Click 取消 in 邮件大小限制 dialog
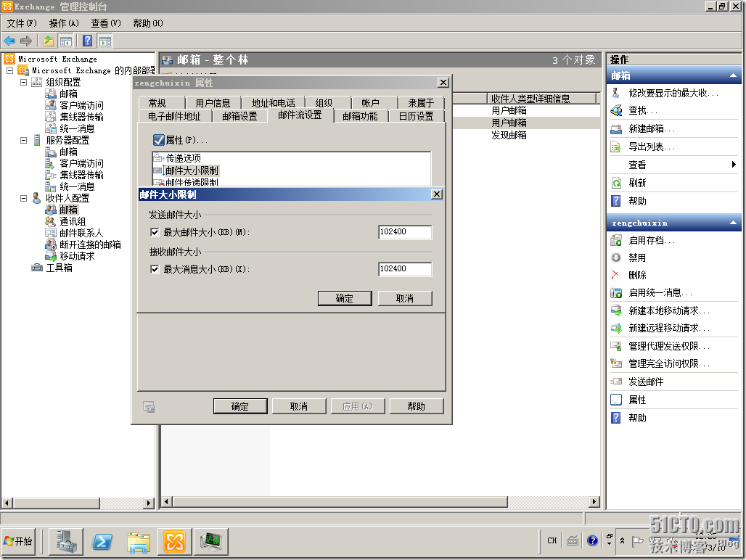 tap(405, 298)
